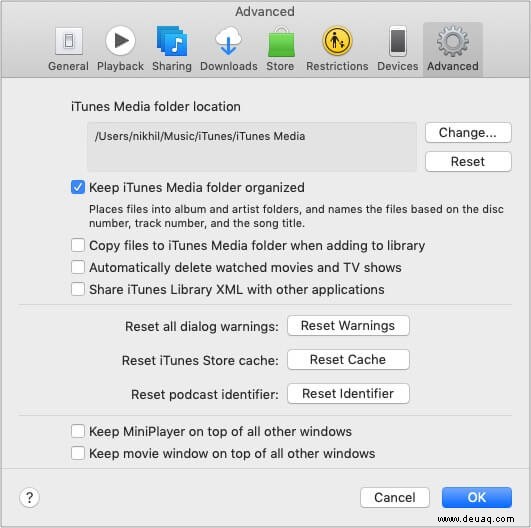Cancel the preferences dialog
This screenshot has height=528, width=531.
tap(395, 498)
